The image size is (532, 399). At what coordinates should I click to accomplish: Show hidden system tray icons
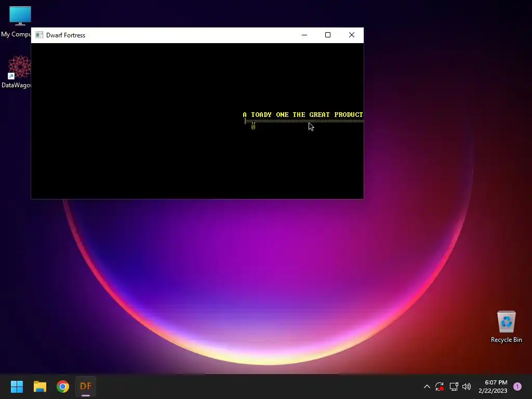click(427, 387)
